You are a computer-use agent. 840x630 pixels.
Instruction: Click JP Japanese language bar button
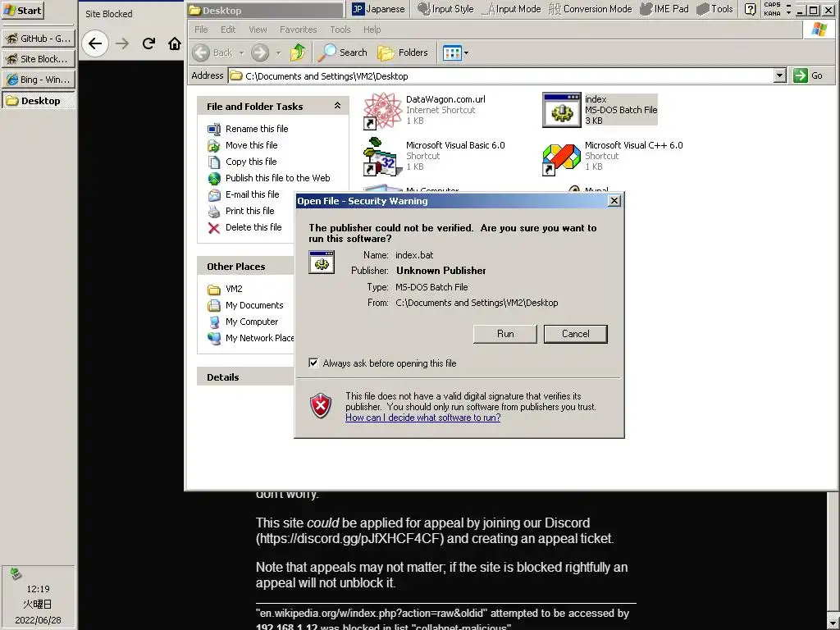[378, 9]
